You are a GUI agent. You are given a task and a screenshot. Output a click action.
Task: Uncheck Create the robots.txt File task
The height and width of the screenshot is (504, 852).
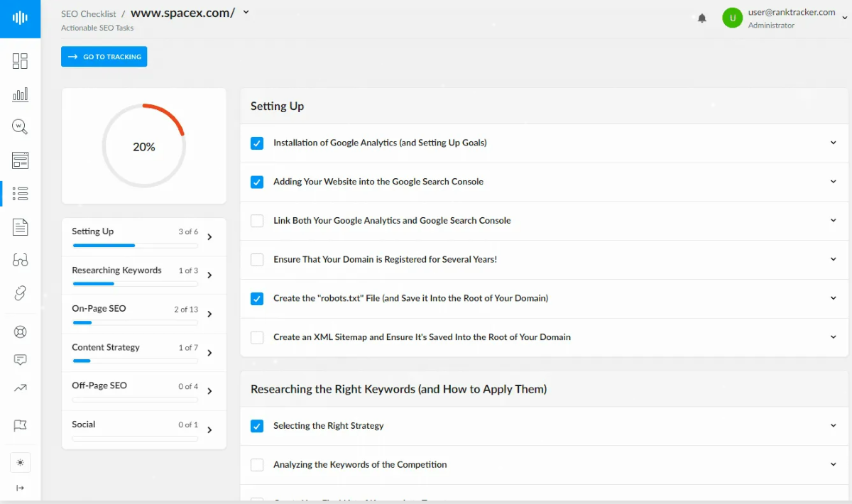pyautogui.click(x=257, y=299)
